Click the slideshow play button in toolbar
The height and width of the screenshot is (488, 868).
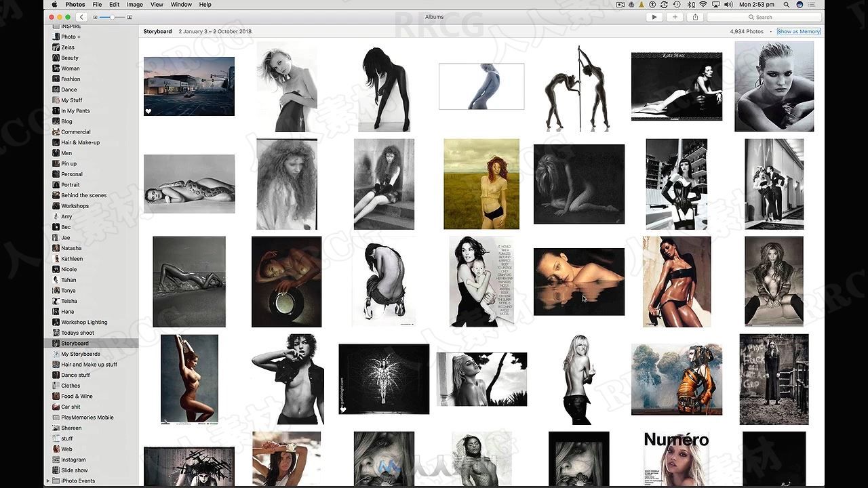[x=654, y=17]
